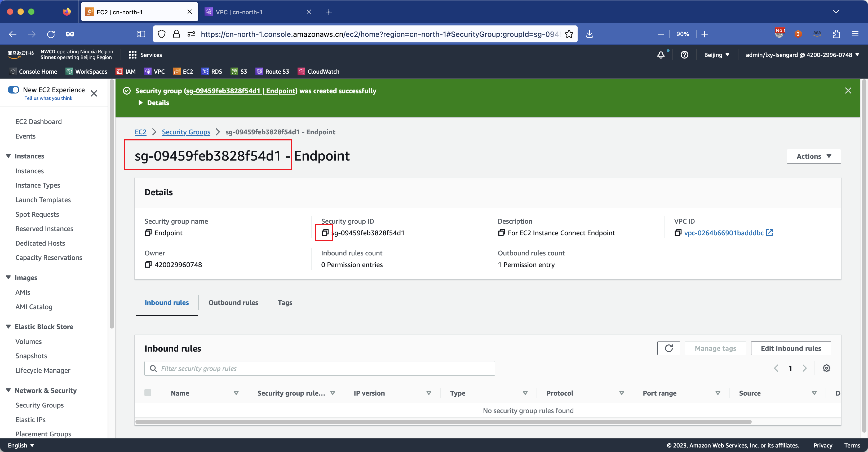Collapse the Images sidebar section
The height and width of the screenshot is (452, 868).
click(8, 277)
